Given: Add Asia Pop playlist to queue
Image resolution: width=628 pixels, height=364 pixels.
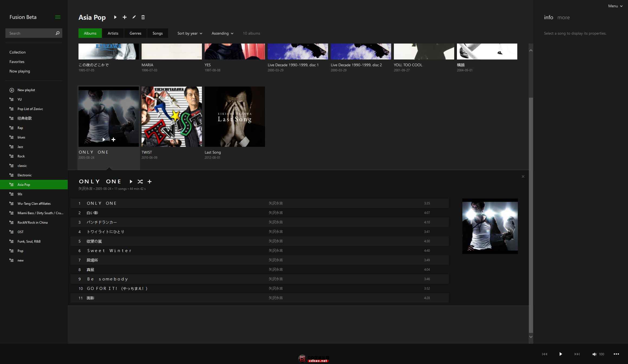Looking at the screenshot, I should point(125,17).
